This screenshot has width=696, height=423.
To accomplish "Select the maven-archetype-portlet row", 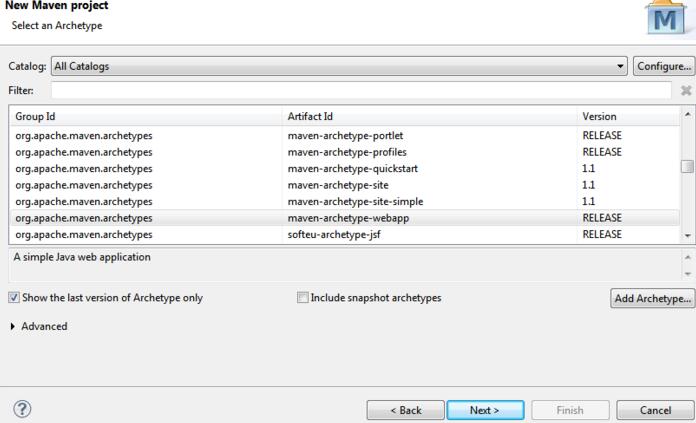I will (x=344, y=135).
